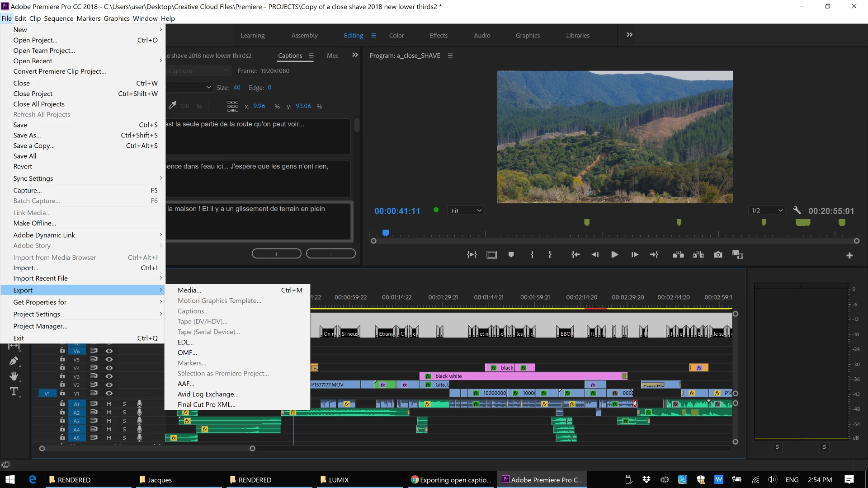The width and height of the screenshot is (868, 488).
Task: Toggle lock on track V2
Action: pos(62,385)
